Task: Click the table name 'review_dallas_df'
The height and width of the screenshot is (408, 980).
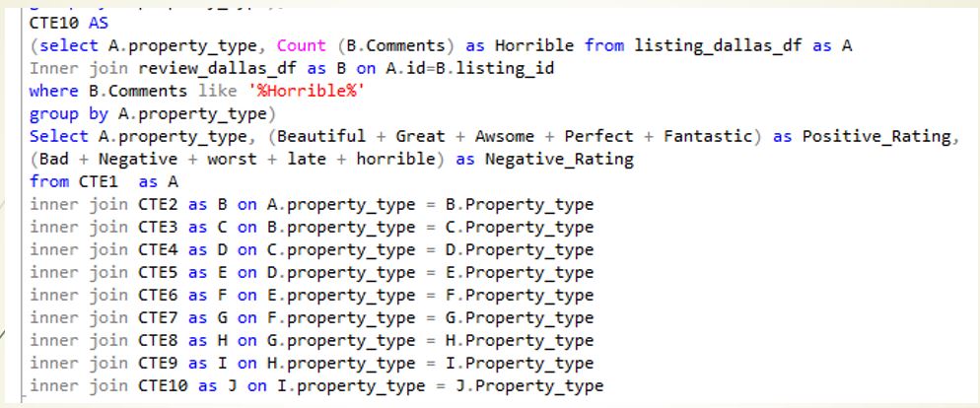Action: click(217, 69)
